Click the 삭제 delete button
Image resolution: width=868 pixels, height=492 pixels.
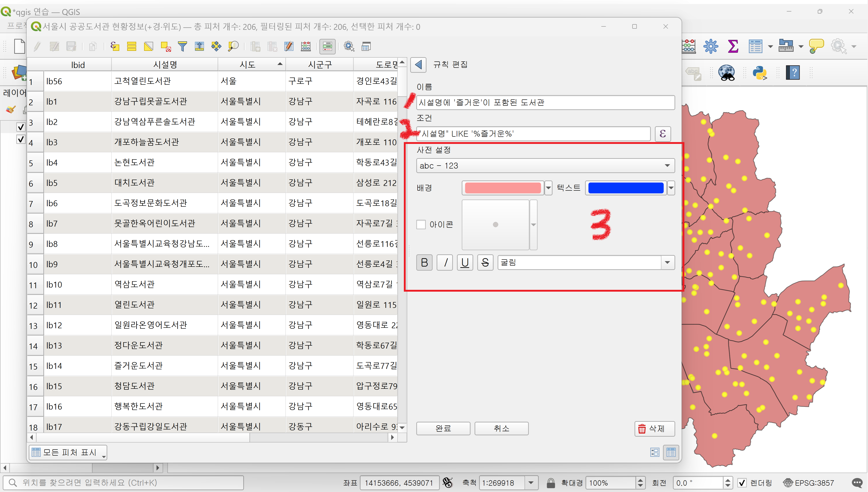tap(655, 429)
